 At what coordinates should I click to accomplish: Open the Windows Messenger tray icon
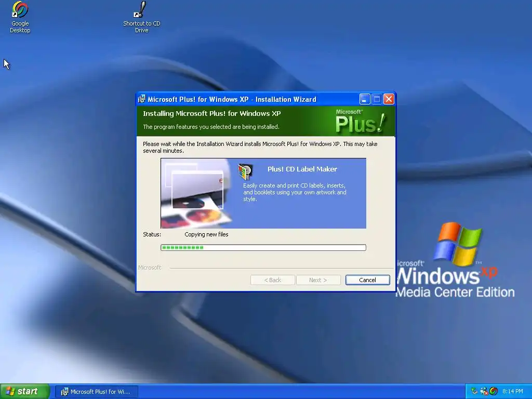(484, 391)
